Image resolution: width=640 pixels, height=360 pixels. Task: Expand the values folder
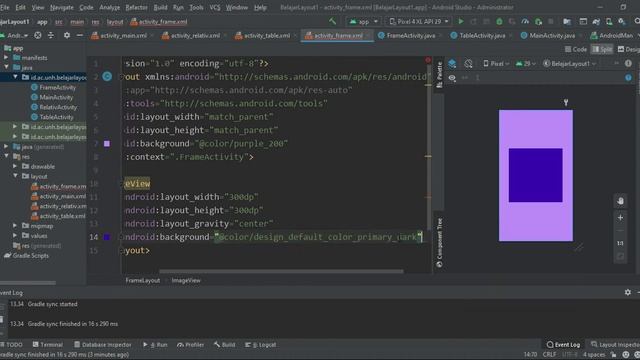pos(15,236)
